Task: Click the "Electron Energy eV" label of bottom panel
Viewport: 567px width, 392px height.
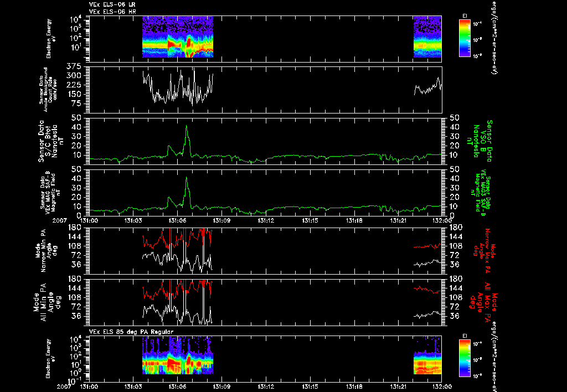Action: pos(50,358)
